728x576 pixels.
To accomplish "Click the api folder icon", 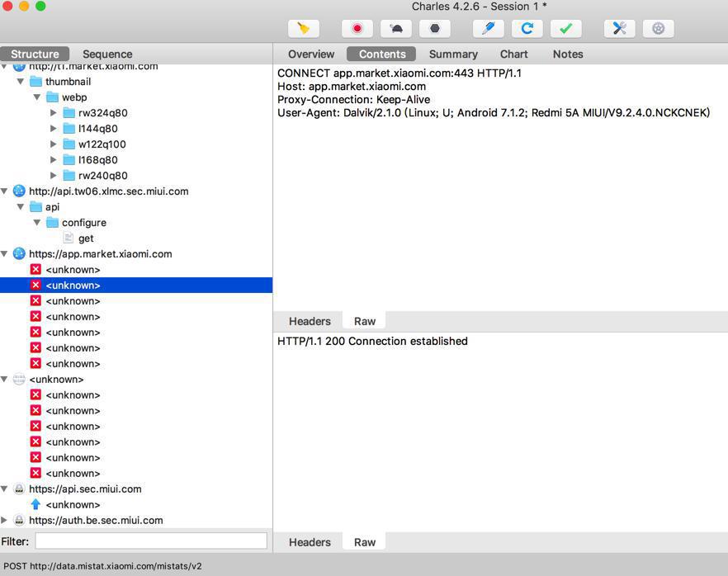I will coord(35,207).
